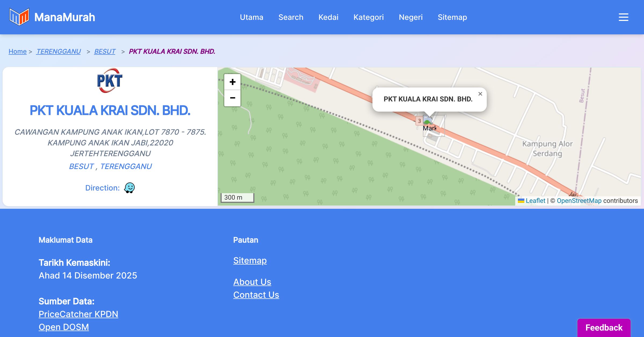The width and height of the screenshot is (644, 337).
Task: Open Waze directions icon
Action: 129,188
